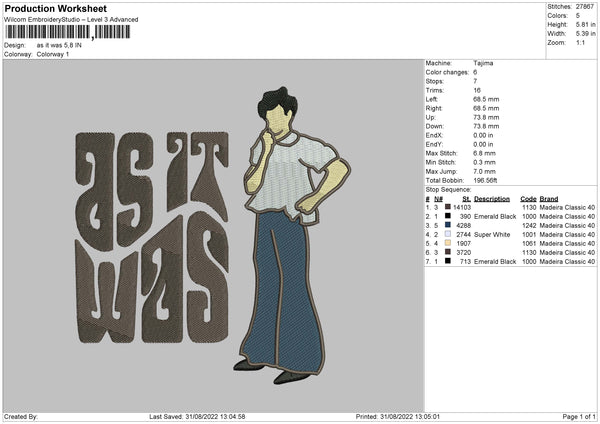Viewport: 600px width, 424px height.
Task: Click the Colors value 5 in header
Action: [x=578, y=16]
